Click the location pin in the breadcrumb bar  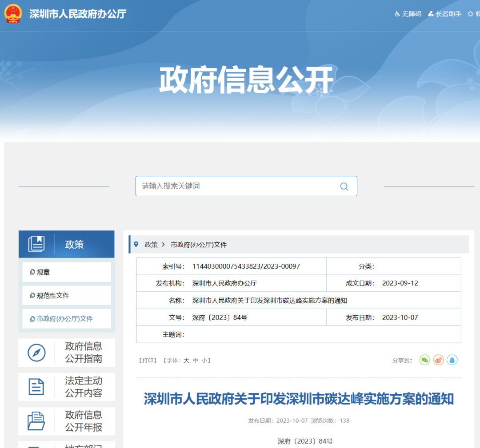pyautogui.click(x=136, y=244)
